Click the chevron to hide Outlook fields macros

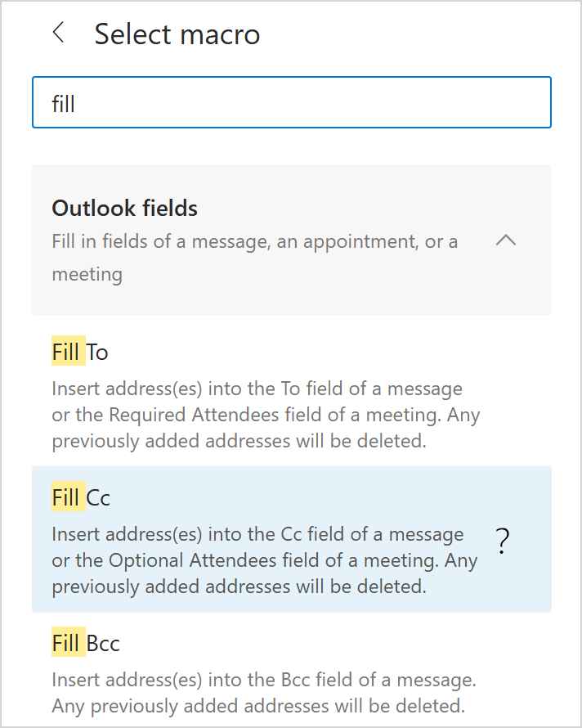[x=505, y=240]
